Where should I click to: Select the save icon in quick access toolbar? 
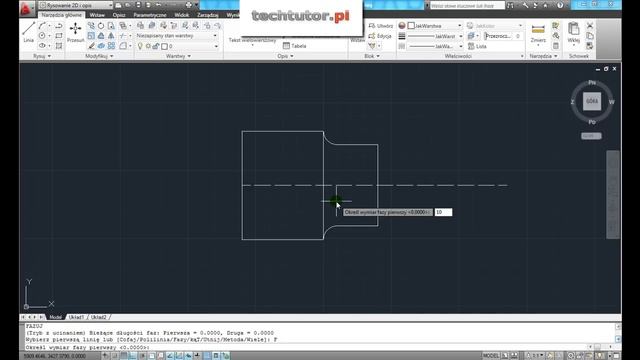(x=138, y=5)
